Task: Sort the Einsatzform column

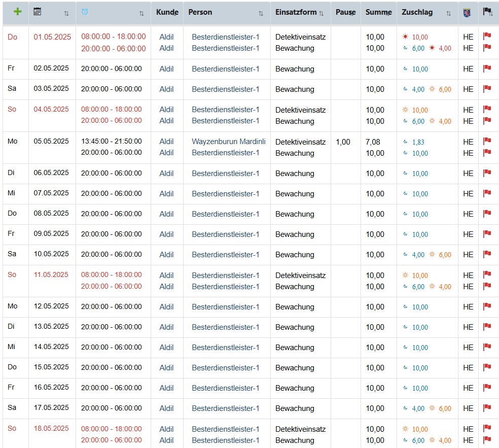Action: [321, 13]
